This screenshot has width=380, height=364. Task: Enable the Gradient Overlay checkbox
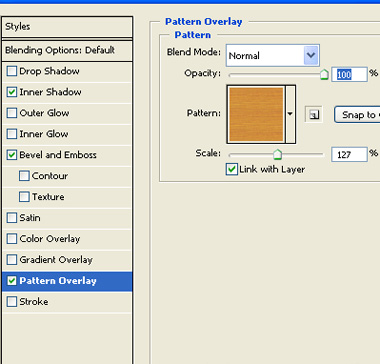tap(12, 260)
